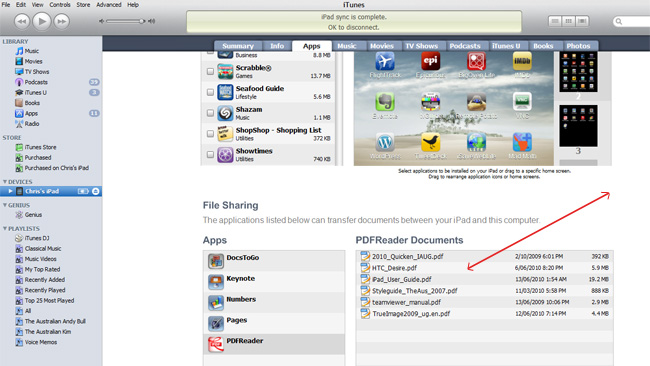650x366 pixels.
Task: Open the Help menu
Action: click(133, 5)
